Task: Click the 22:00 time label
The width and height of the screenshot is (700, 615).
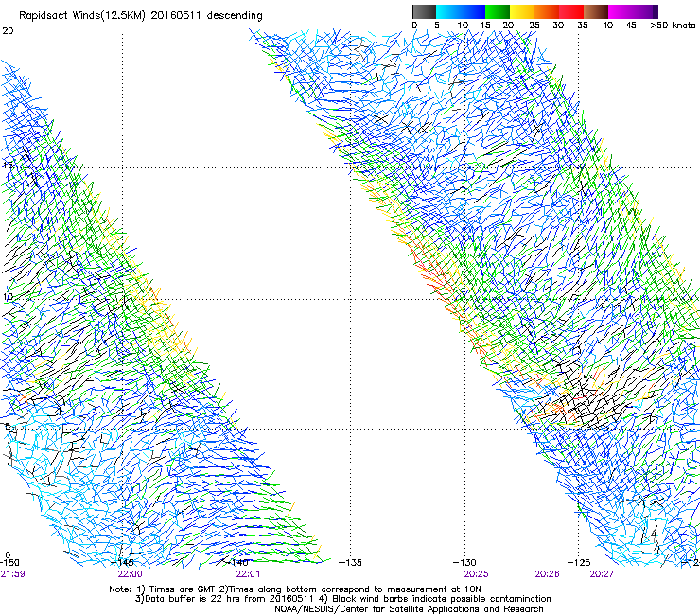Action: click(130, 573)
